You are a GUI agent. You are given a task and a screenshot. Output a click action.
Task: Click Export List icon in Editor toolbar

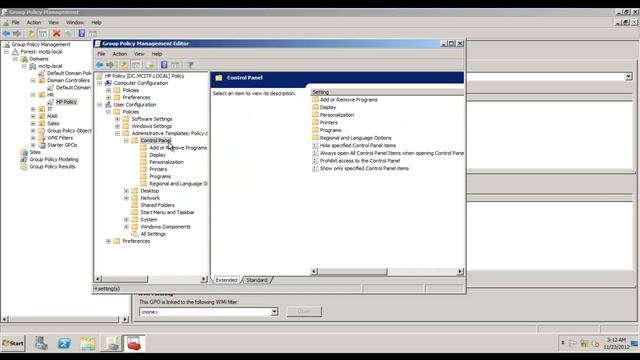point(150,65)
